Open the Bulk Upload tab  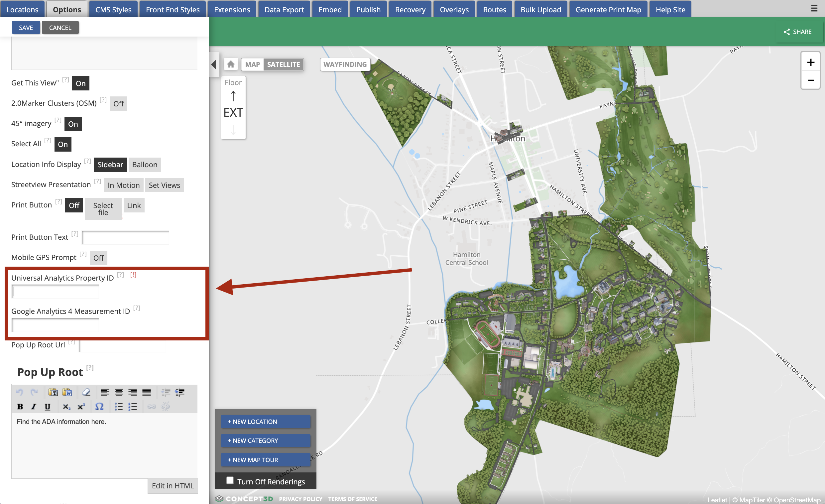pos(541,9)
